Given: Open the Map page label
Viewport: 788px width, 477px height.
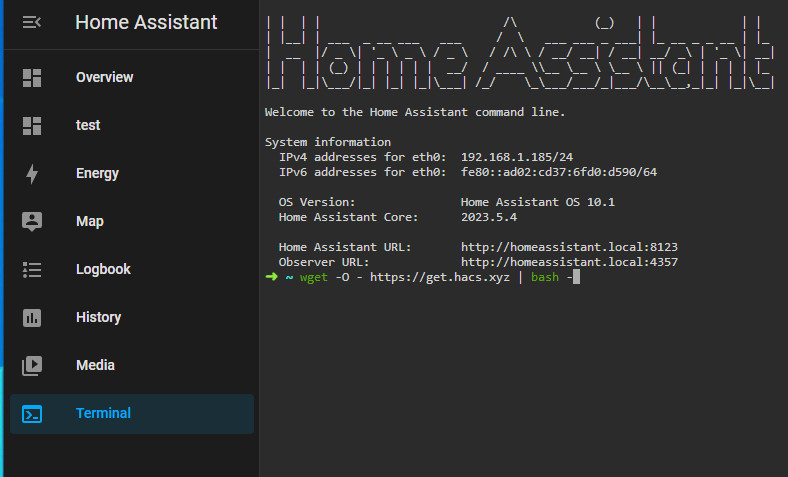Looking at the screenshot, I should click(x=89, y=221).
